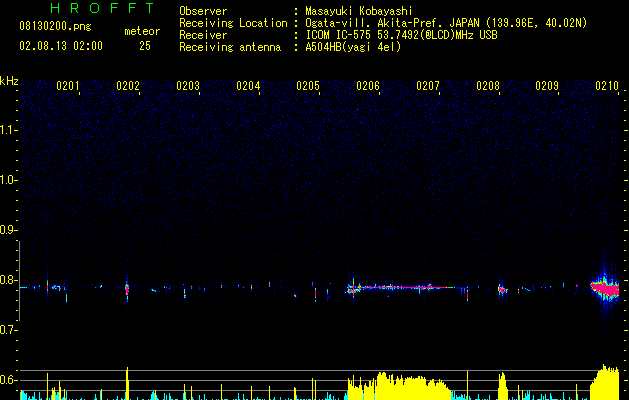Click the 0.7 kHz axis label
Viewport: 629px width, 400px height.
(7, 330)
